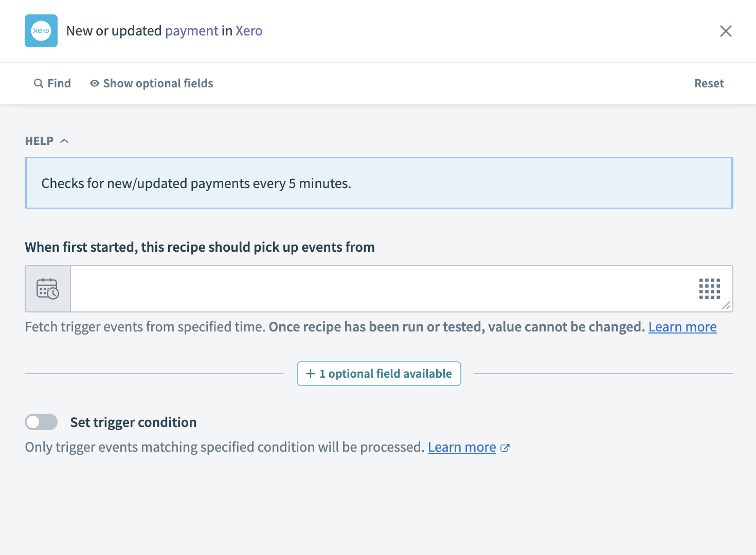Close the trigger configuration panel

[x=726, y=31]
